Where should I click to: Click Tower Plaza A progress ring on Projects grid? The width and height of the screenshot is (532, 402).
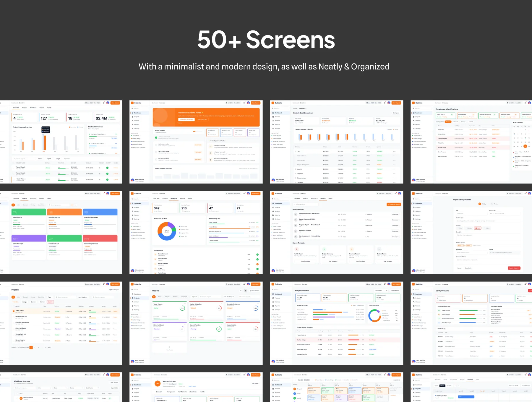pos(182,308)
